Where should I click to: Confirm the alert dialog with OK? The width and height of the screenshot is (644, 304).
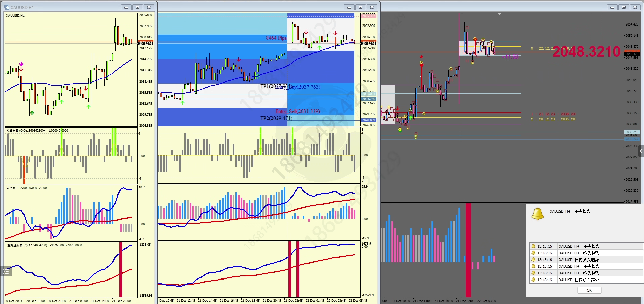[589, 290]
